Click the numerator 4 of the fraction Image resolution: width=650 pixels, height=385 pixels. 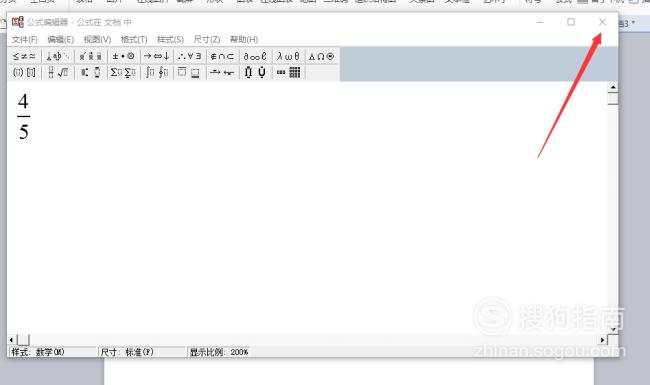pos(23,101)
